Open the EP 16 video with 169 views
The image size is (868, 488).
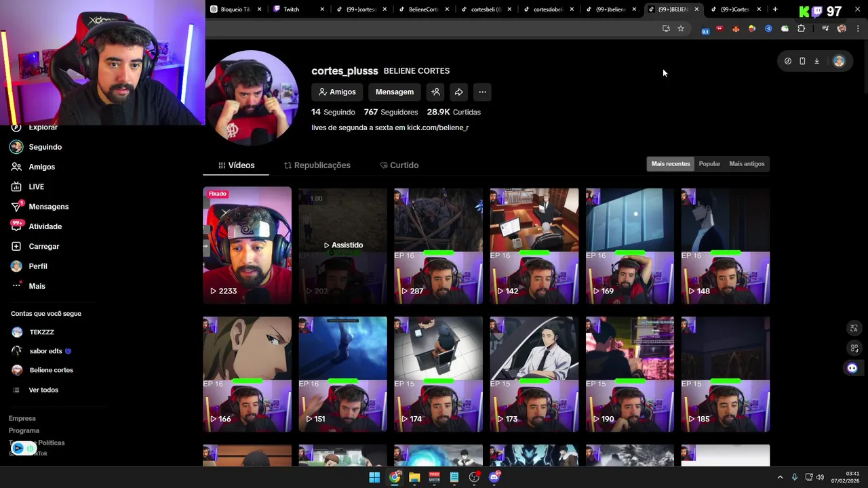click(630, 246)
